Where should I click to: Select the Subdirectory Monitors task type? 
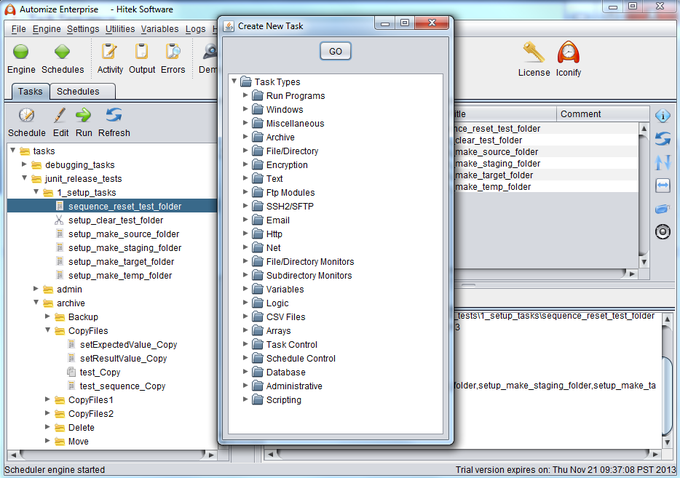309,275
